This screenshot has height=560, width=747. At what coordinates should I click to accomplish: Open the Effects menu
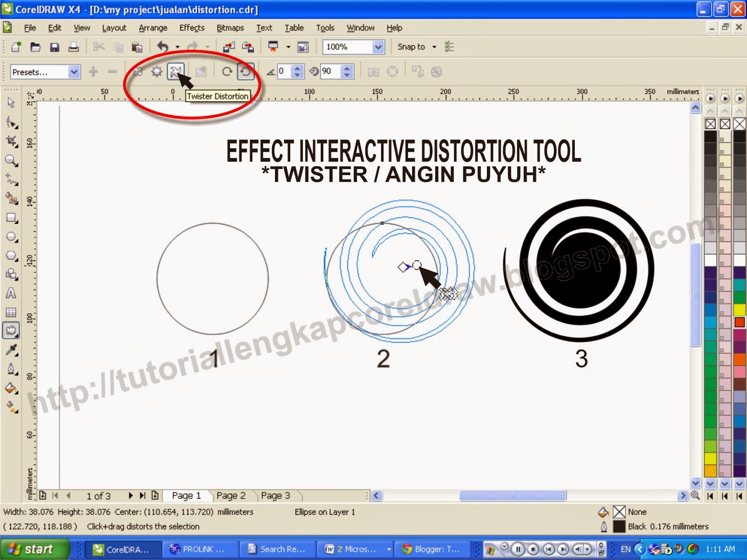tap(191, 28)
